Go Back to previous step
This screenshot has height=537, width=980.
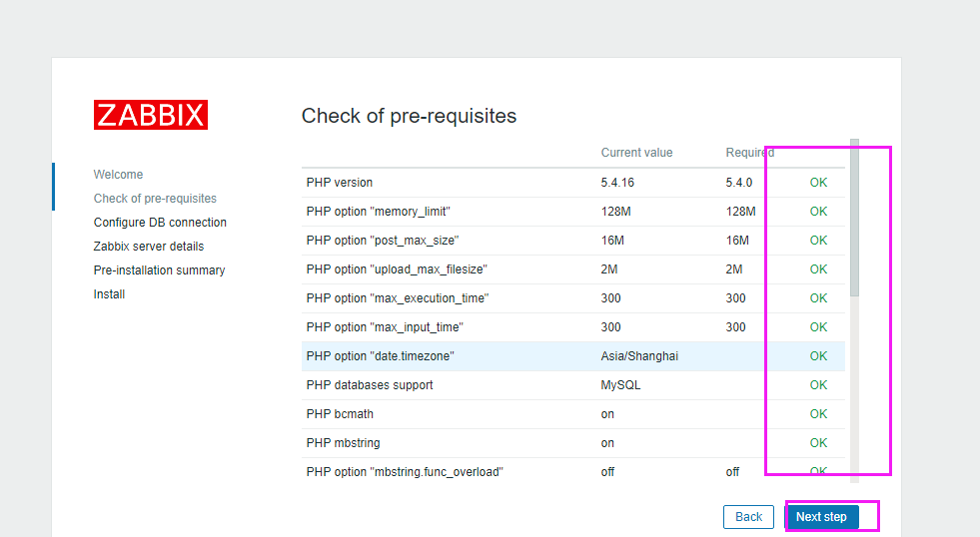click(748, 517)
